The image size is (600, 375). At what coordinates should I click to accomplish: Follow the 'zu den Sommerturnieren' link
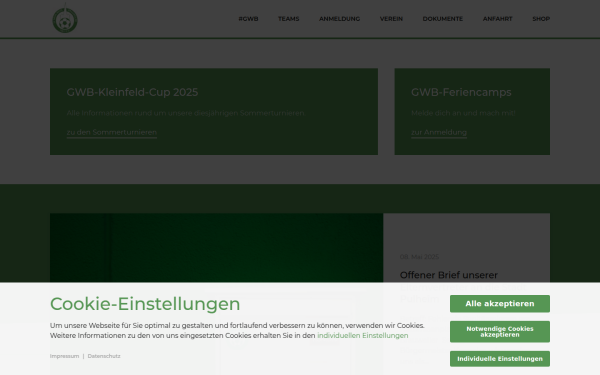point(112,132)
